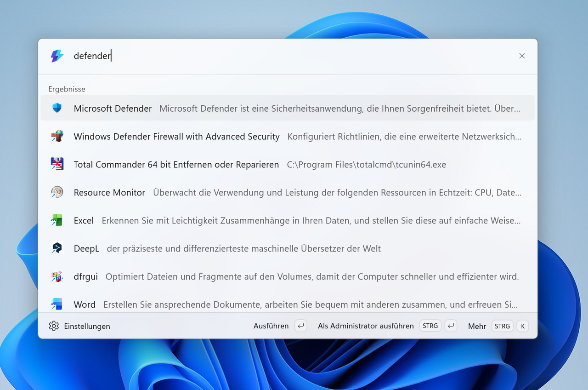Click the Excel app icon
The height and width of the screenshot is (390, 588).
click(57, 220)
